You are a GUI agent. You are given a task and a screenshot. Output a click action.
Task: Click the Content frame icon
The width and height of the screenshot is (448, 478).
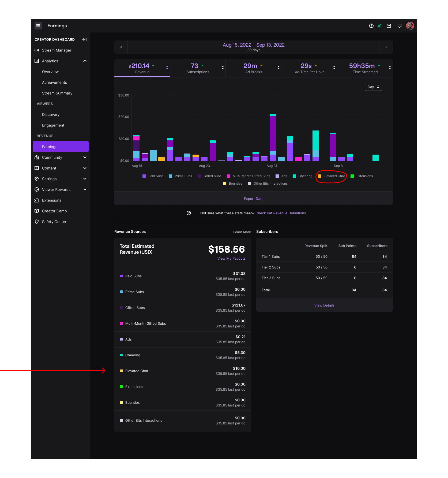click(37, 168)
